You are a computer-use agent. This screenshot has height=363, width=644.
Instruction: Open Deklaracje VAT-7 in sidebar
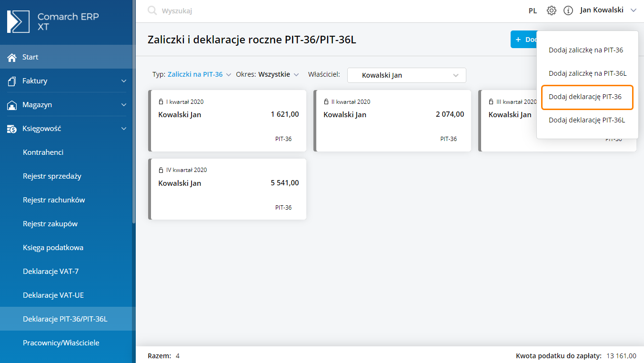[x=51, y=272]
